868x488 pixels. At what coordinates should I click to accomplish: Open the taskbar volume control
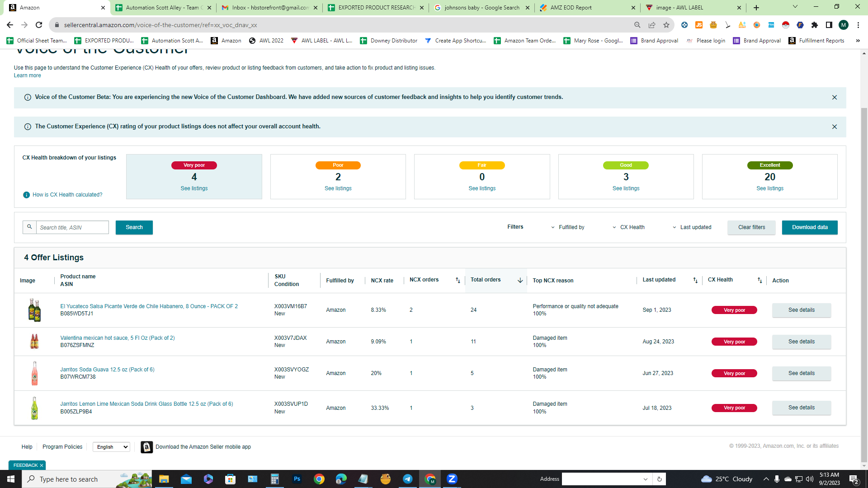(810, 479)
